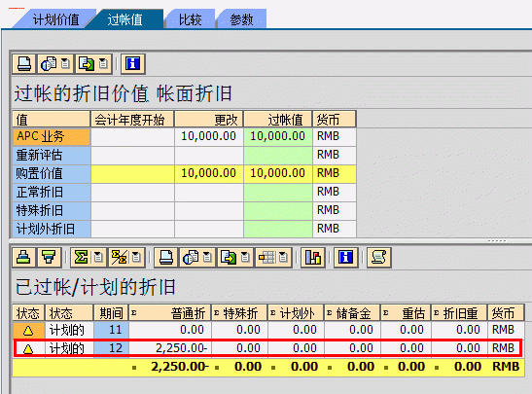Select the period 12 planned depreciation row
The image size is (532, 394).
pyautogui.click(x=267, y=348)
